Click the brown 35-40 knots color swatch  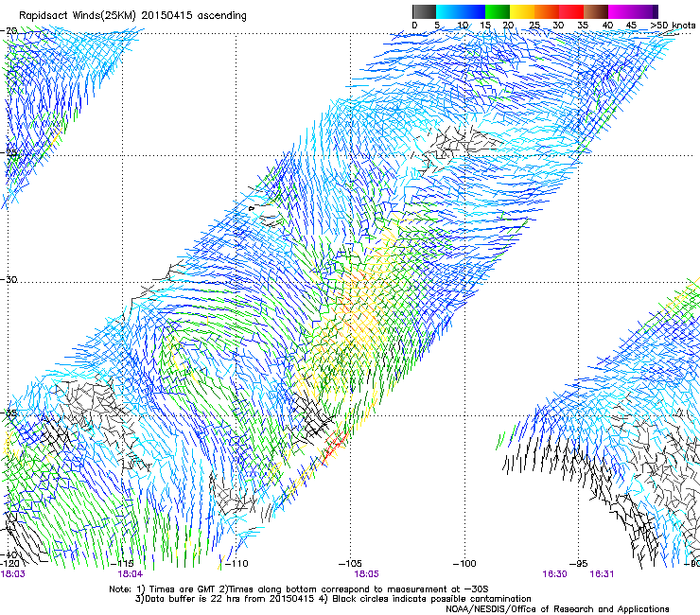596,11
